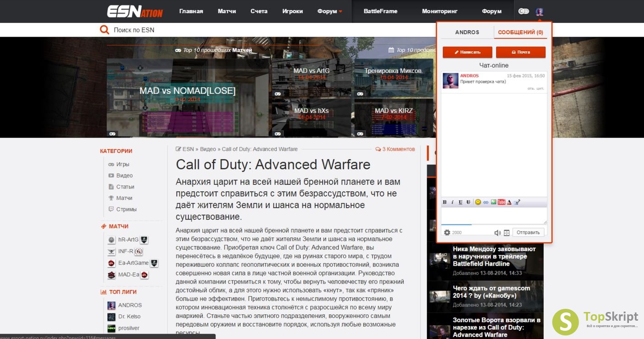Screen dimensions: 644x339
Task: Open the Золотые Ворота news article
Action: coord(497,327)
